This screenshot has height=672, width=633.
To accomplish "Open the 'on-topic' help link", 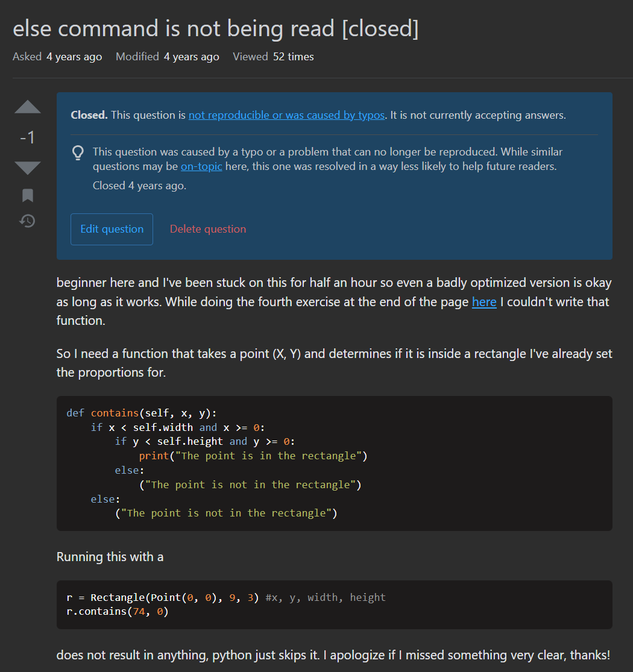I will click(201, 166).
